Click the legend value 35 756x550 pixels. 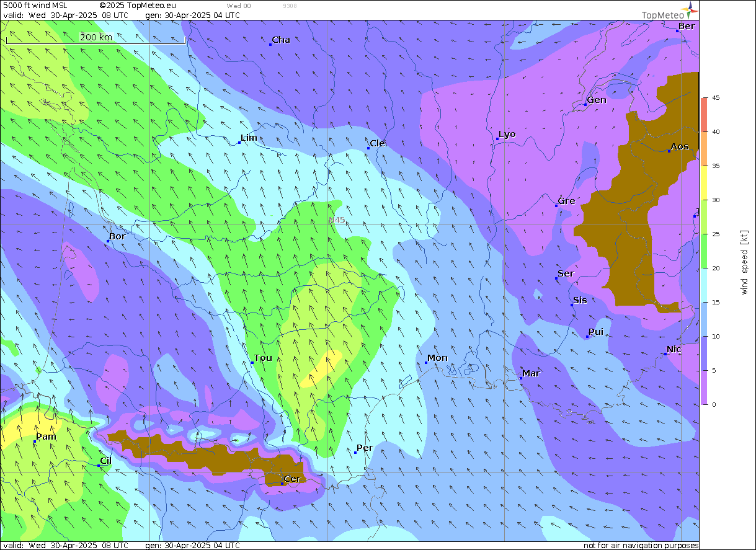point(715,166)
